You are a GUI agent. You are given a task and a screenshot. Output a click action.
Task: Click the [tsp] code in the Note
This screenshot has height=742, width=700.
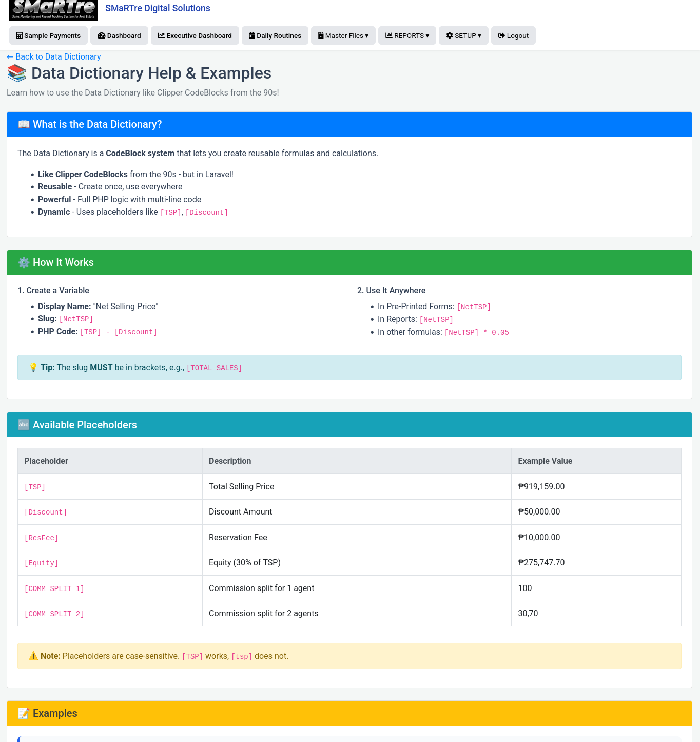pyautogui.click(x=242, y=656)
